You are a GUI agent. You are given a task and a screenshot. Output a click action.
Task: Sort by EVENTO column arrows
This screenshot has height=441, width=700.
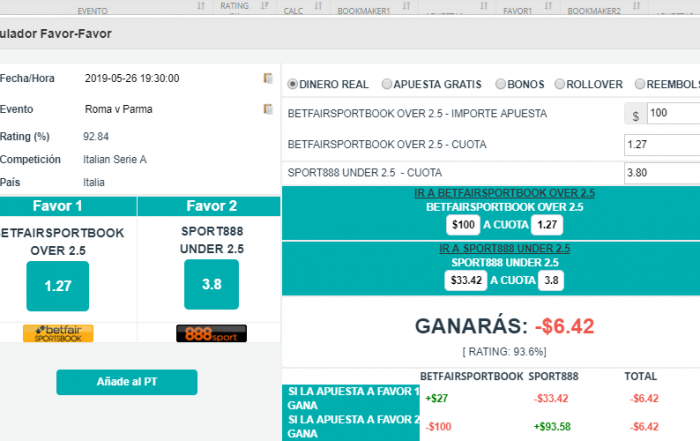pyautogui.click(x=201, y=6)
